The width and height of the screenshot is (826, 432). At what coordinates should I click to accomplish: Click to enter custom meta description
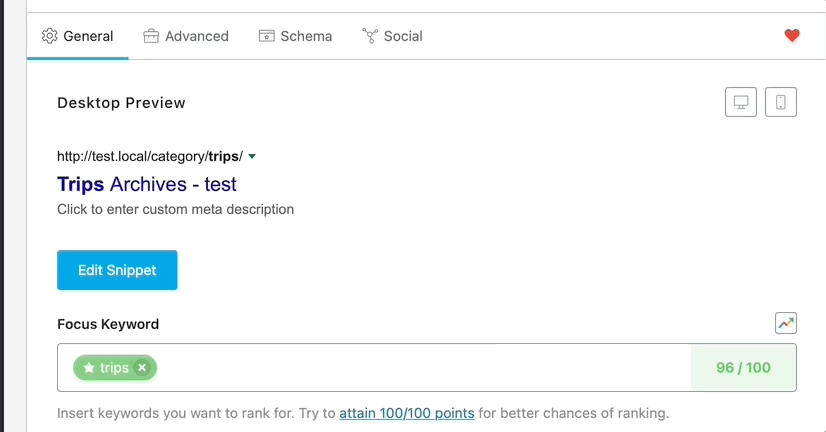(175, 209)
